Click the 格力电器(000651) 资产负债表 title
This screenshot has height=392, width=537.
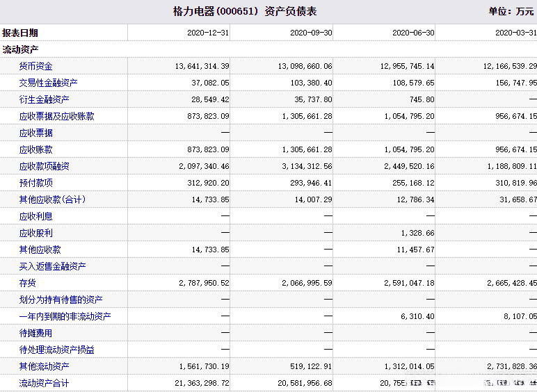pyautogui.click(x=245, y=12)
